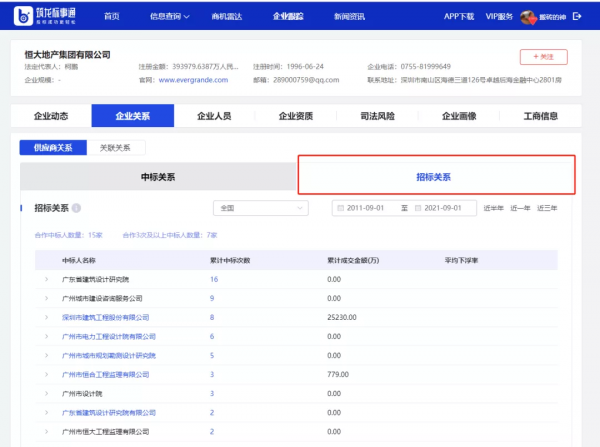This screenshot has width=600, height=447.
Task: Select 供应商关系 sub-tab
Action: pos(53,148)
